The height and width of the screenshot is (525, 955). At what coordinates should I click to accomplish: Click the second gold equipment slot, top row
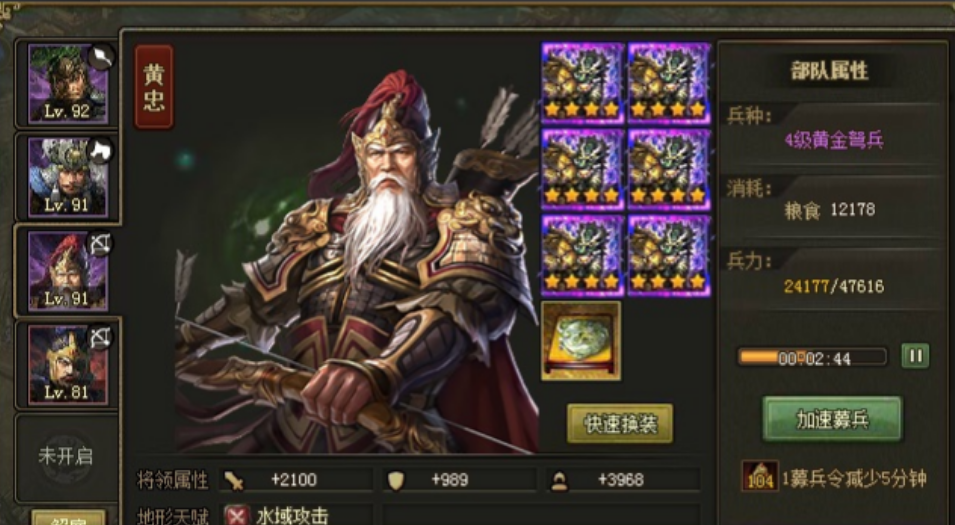click(x=669, y=82)
